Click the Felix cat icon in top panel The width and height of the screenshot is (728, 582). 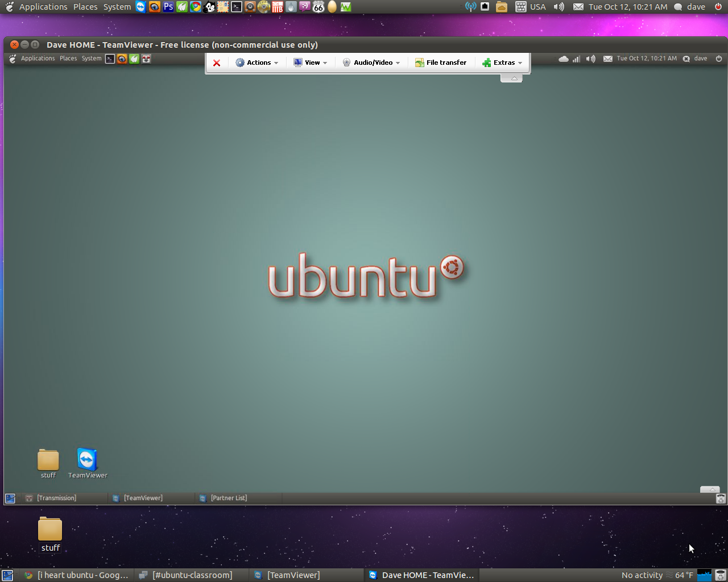[209, 7]
